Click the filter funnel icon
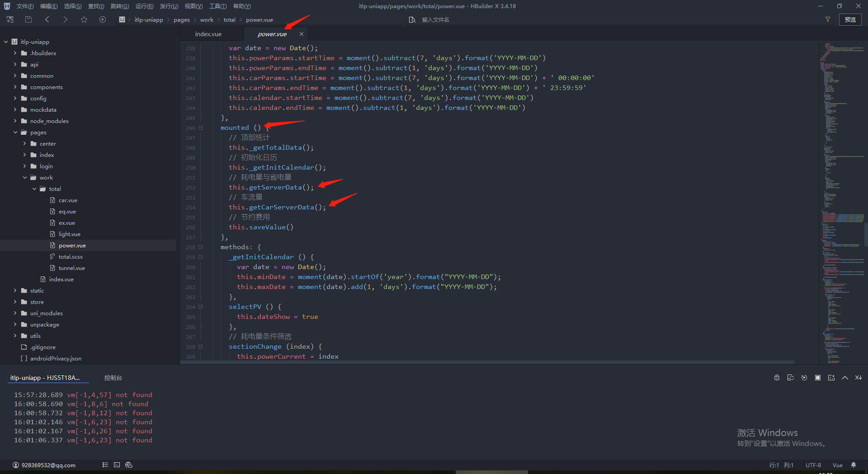Image resolution: width=868 pixels, height=474 pixels. click(x=828, y=19)
